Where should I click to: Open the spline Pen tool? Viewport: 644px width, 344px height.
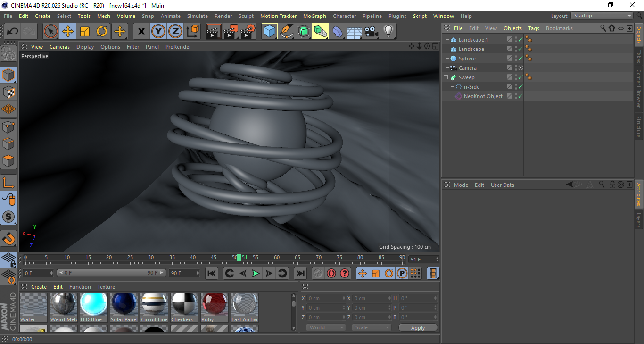(287, 32)
